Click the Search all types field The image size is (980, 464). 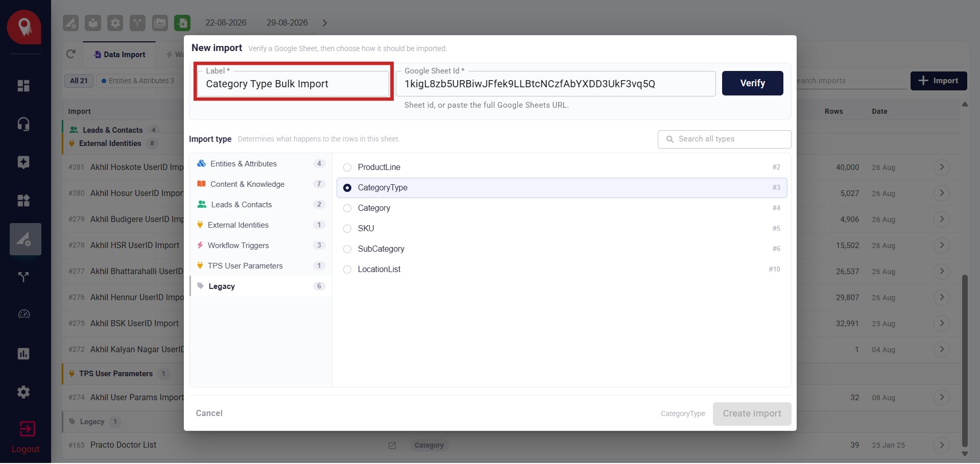point(724,139)
